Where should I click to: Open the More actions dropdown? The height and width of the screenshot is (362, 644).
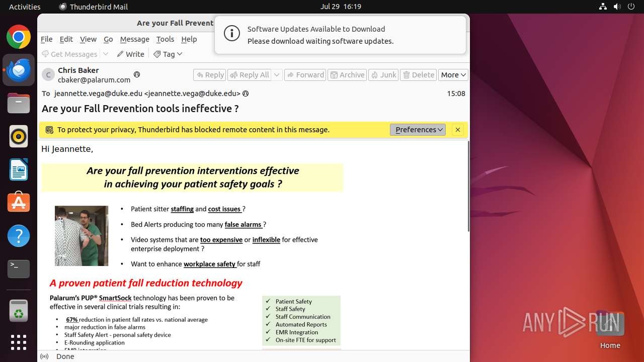(453, 75)
